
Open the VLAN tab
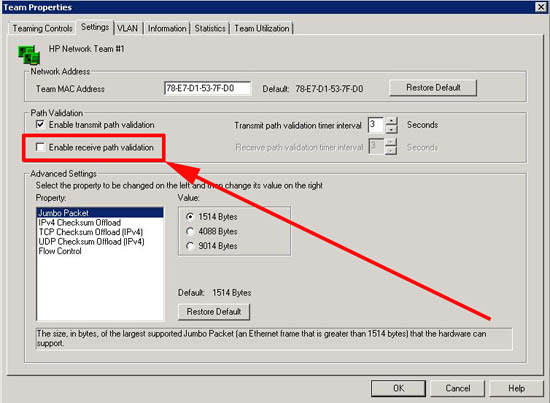[127, 28]
